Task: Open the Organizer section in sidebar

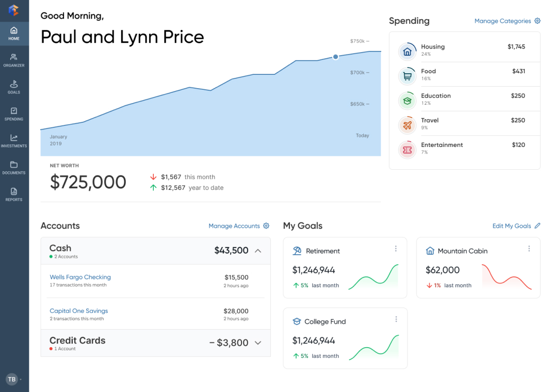Action: [x=14, y=60]
